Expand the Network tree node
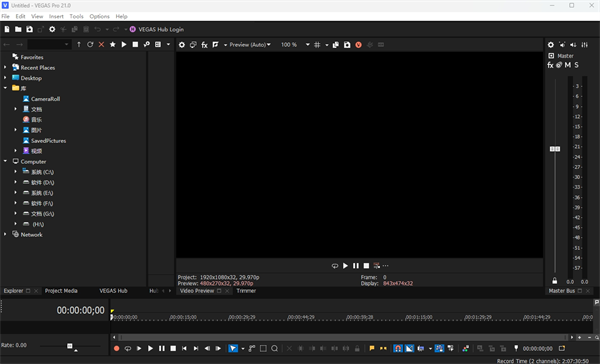Screen dimensions: 600x364 tap(5, 234)
